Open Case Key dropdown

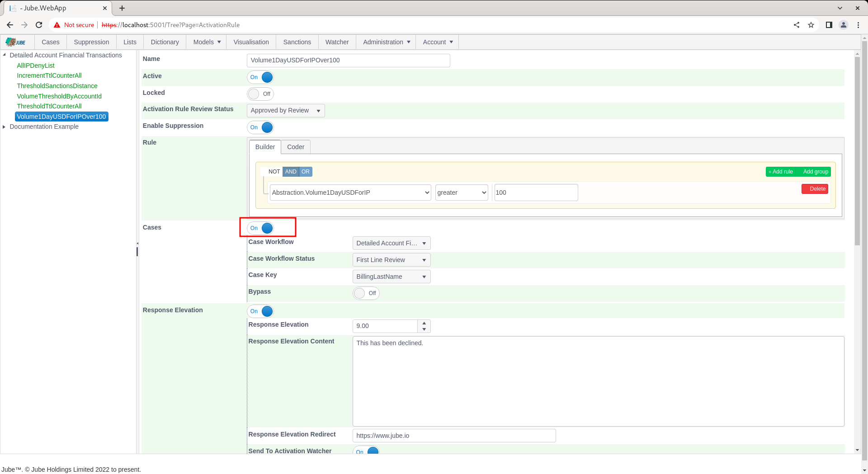pyautogui.click(x=392, y=277)
